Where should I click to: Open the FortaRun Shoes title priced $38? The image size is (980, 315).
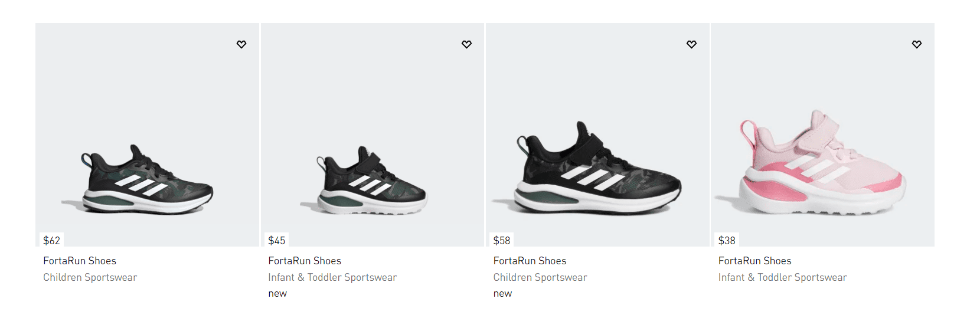click(x=754, y=261)
